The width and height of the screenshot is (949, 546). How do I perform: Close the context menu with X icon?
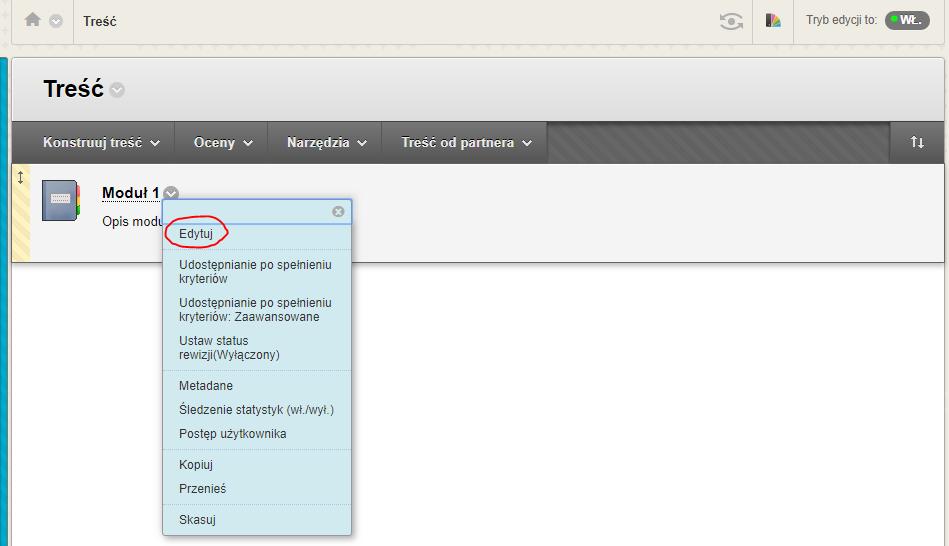pos(338,211)
